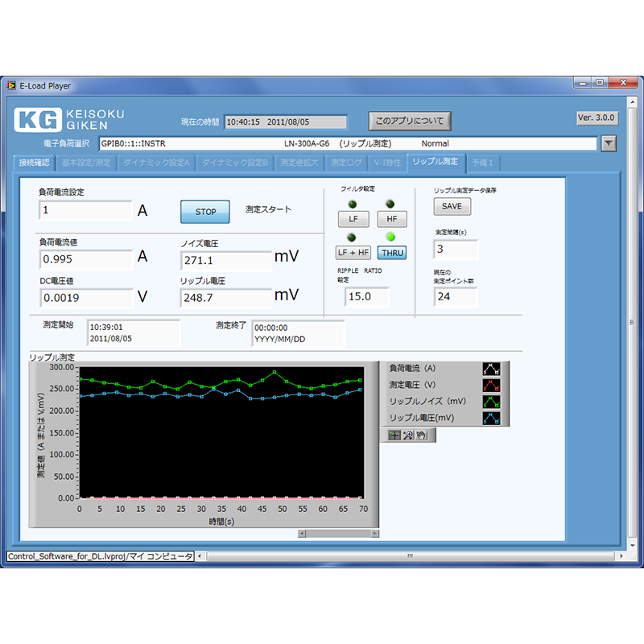Click the 負荷電流設定 input field
The image size is (644, 644).
[85, 210]
